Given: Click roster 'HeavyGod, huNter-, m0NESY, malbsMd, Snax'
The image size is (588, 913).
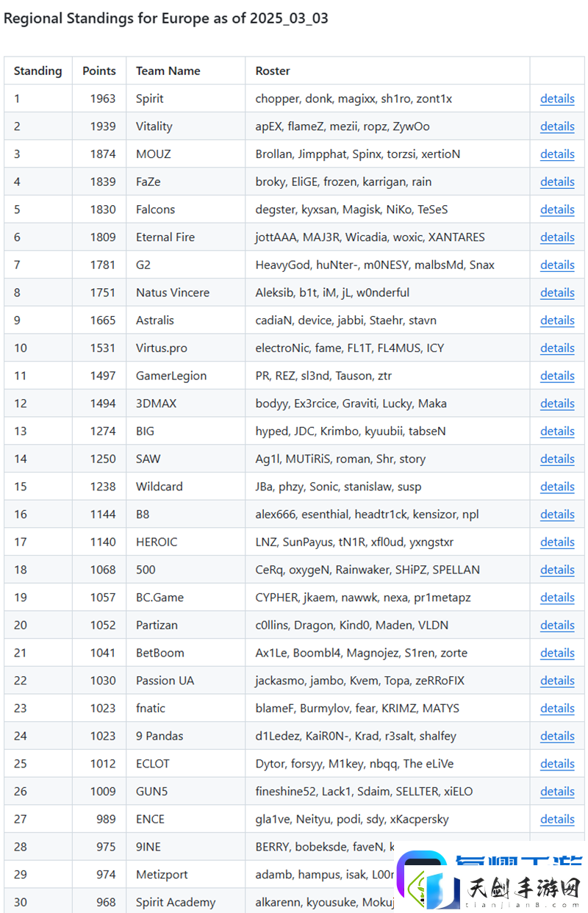Looking at the screenshot, I should click(375, 265).
